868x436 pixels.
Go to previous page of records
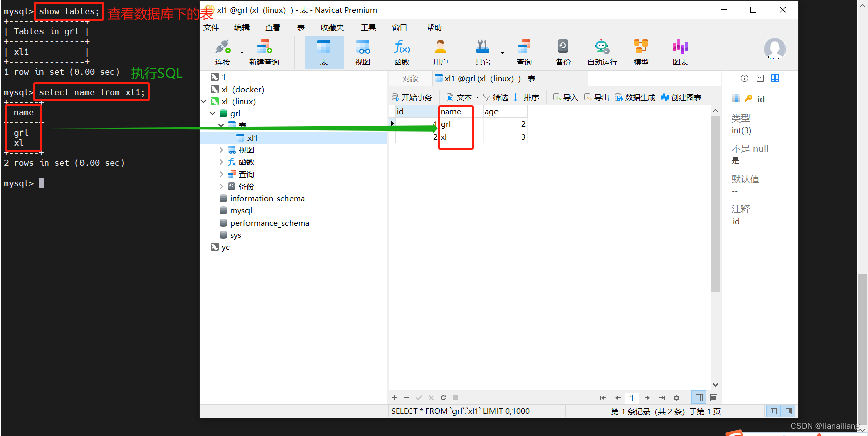[617, 398]
